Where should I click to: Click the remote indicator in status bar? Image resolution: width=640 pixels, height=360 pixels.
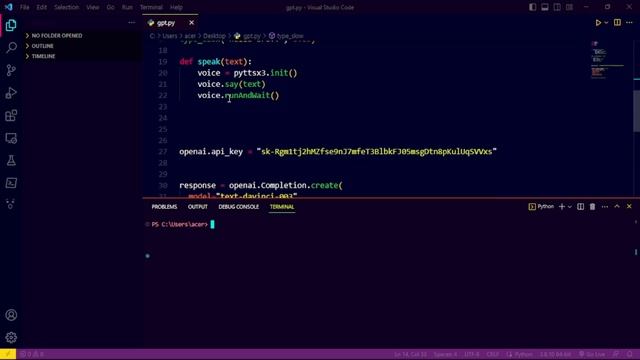click(x=8, y=354)
